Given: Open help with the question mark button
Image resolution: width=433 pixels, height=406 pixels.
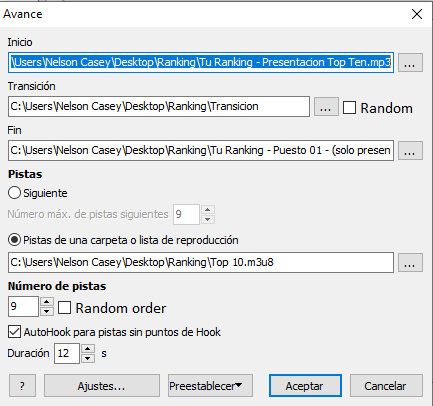Looking at the screenshot, I should [22, 386].
